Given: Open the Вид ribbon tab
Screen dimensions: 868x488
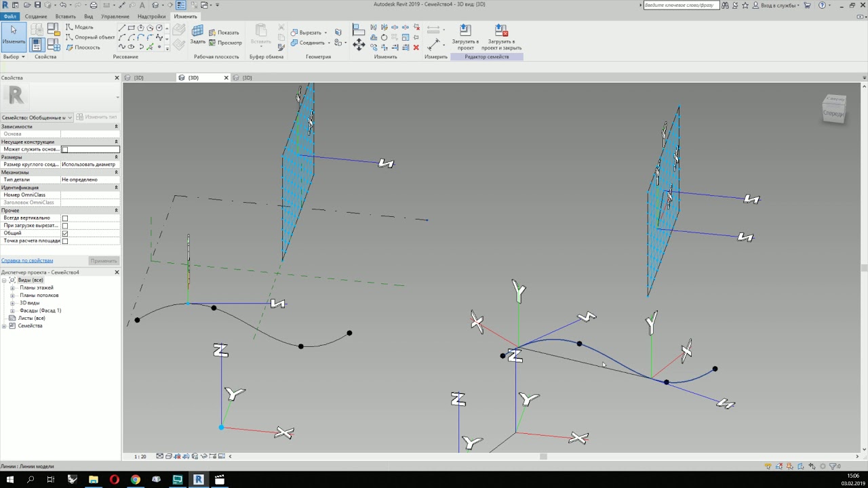Looking at the screenshot, I should (x=89, y=16).
